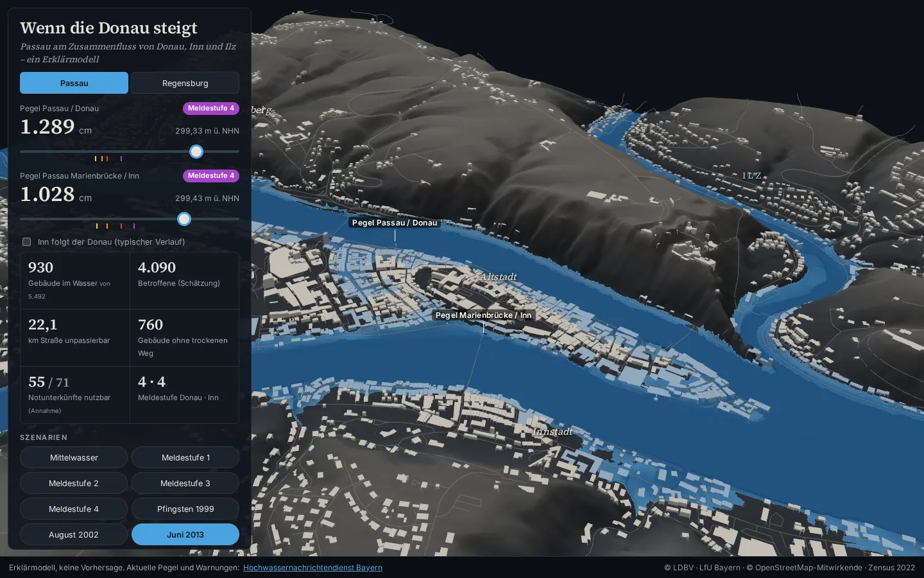The width and height of the screenshot is (924, 578).
Task: Load the August 2002 scenario
Action: click(74, 535)
